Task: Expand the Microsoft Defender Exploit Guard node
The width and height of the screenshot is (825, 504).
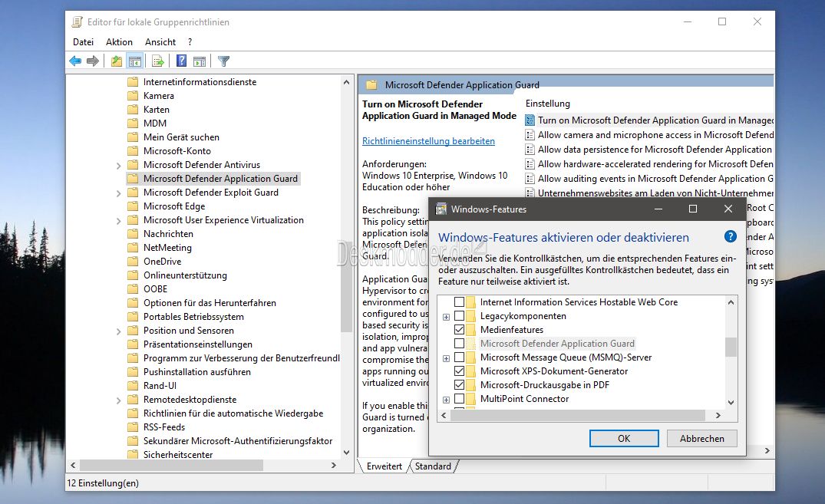Action: coord(119,193)
